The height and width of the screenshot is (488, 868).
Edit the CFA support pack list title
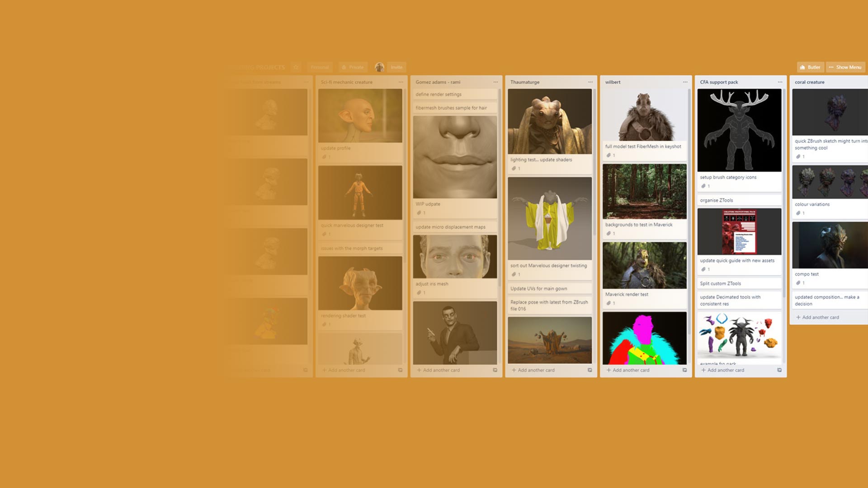(719, 82)
